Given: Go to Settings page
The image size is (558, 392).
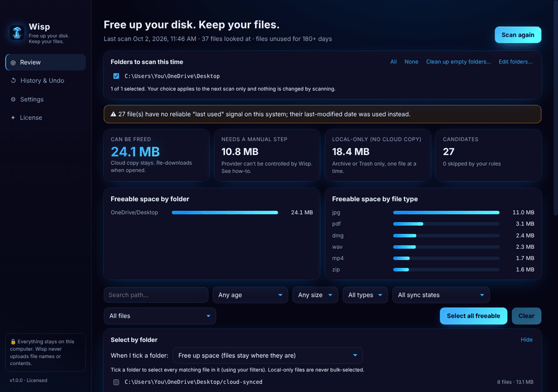Looking at the screenshot, I should tap(46, 99).
